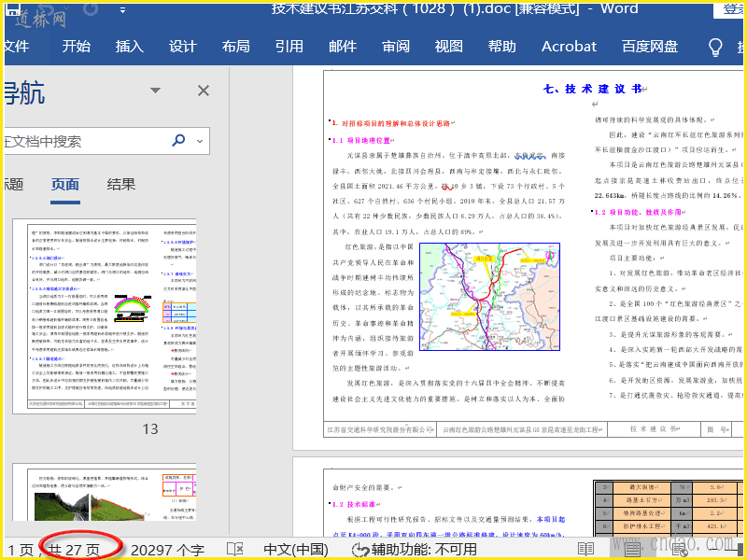747x560 pixels.
Task: Click red heading 1. 对招标项目的理解和总体设计思路
Action: 391,123
